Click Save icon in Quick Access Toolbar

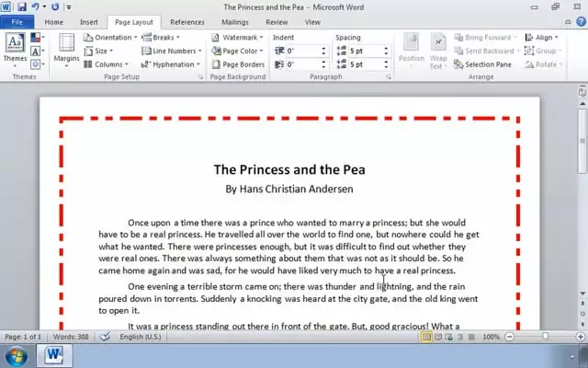pos(21,6)
